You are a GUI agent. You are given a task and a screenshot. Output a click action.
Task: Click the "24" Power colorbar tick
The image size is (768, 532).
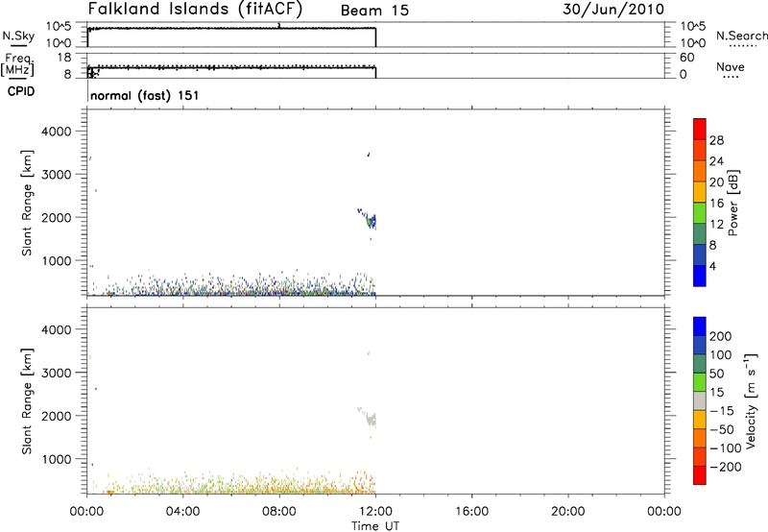point(716,161)
